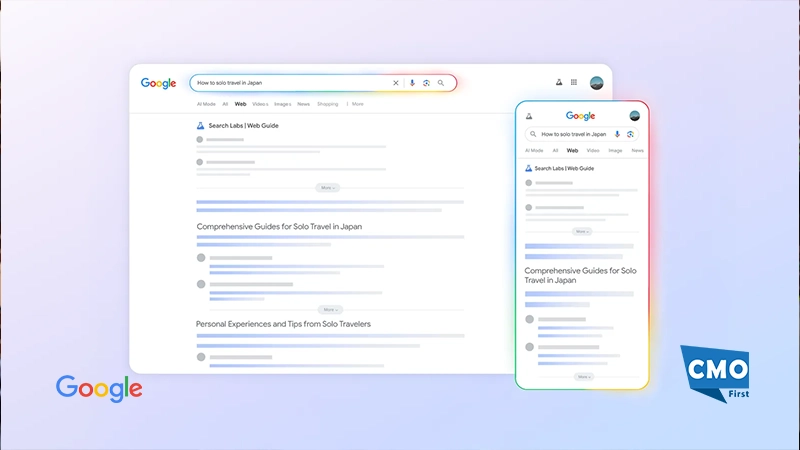Tap 'Comprehensive Guides for Solo Travel in Japan' mobile heading
Image resolution: width=800 pixels, height=450 pixels.
(581, 276)
